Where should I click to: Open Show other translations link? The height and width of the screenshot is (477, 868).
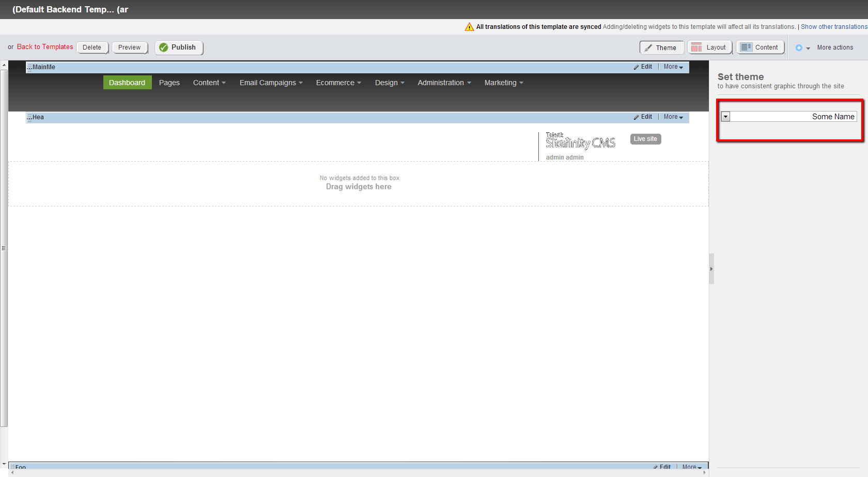click(834, 27)
